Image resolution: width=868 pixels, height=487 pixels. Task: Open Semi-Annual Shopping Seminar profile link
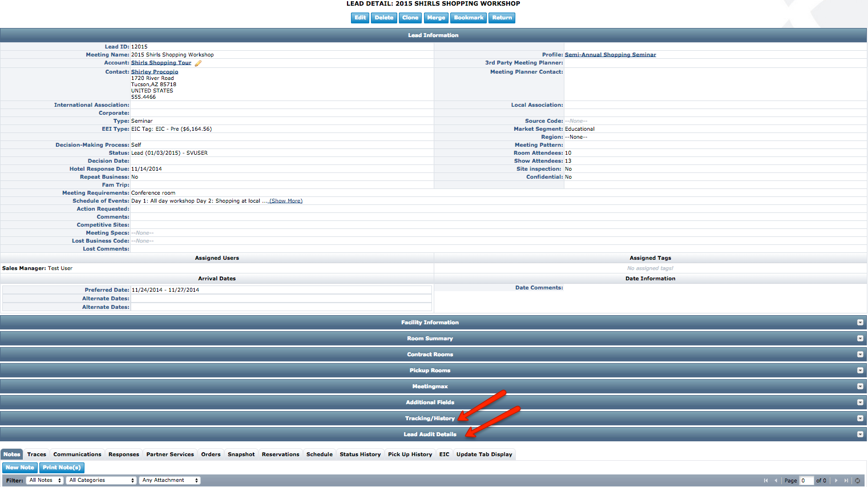point(610,55)
